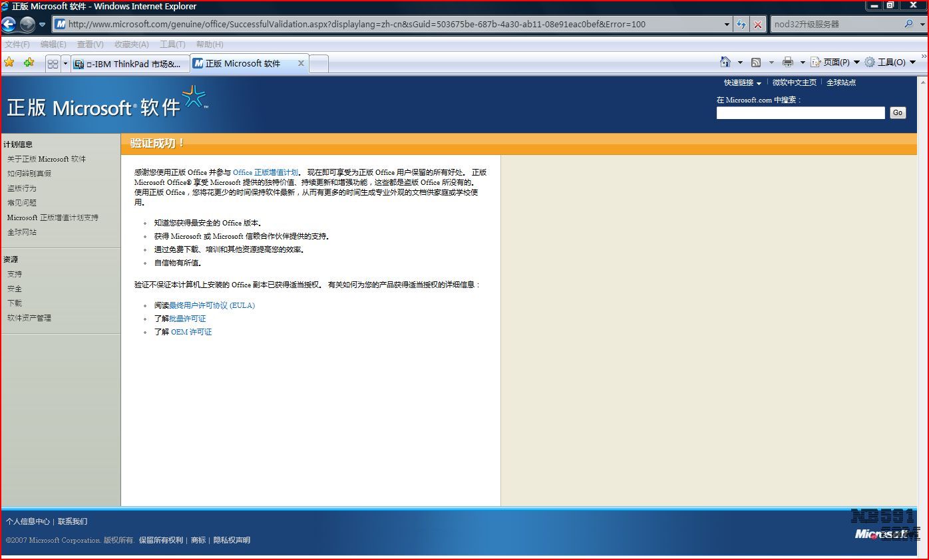Click the Microsoft.com search input field
This screenshot has width=929, height=560.
coord(800,112)
